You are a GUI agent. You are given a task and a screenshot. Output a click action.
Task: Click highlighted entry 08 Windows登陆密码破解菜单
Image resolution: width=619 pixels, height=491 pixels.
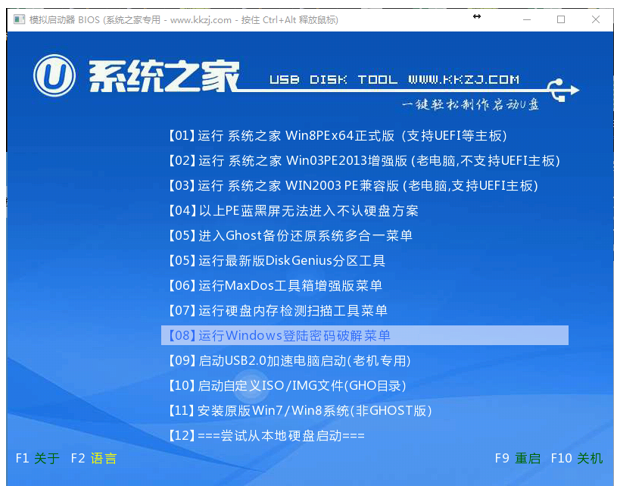tap(365, 335)
